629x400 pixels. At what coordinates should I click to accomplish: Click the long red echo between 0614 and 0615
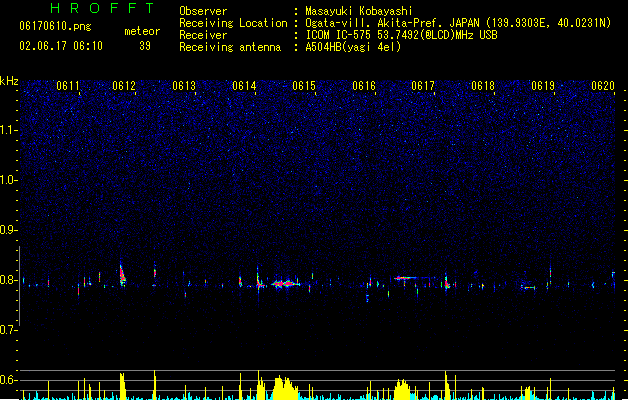286,284
